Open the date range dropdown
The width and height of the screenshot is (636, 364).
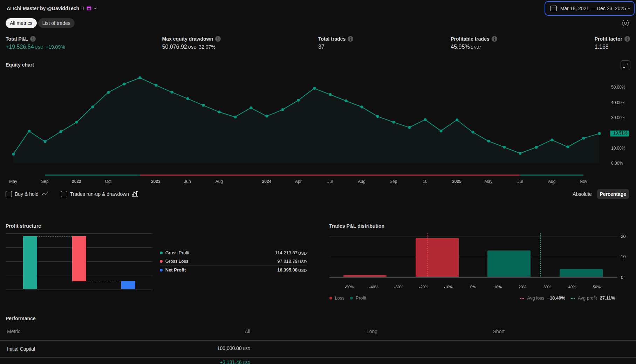coord(589,8)
